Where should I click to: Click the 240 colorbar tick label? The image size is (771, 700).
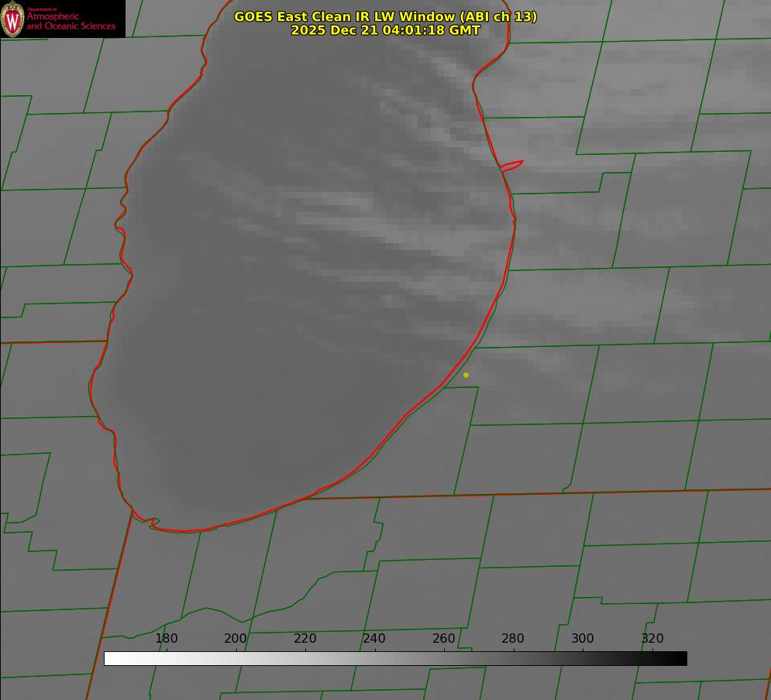(374, 638)
